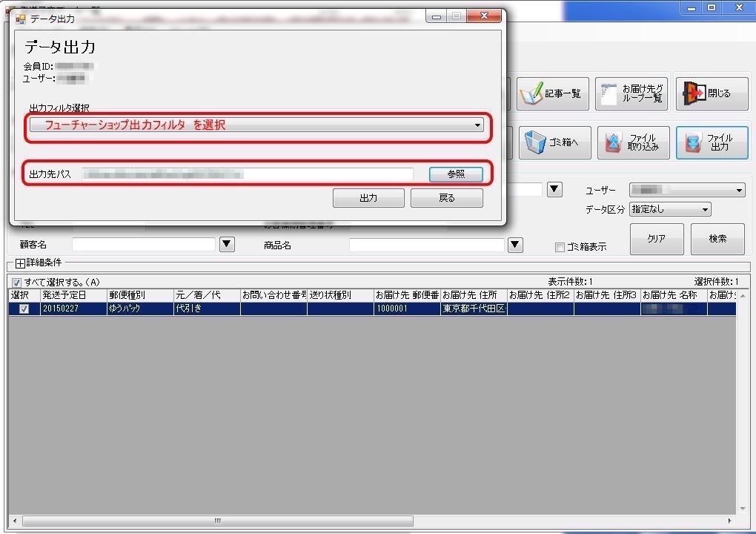Viewport: 756px width, 534px height.
Task: Open お届け先グループ一覧 list
Action: click(631, 94)
